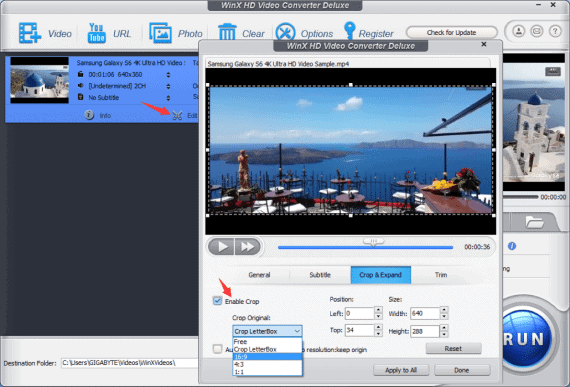Decrease the Top position value
Viewport: 570px width, 387px height.
(378, 334)
